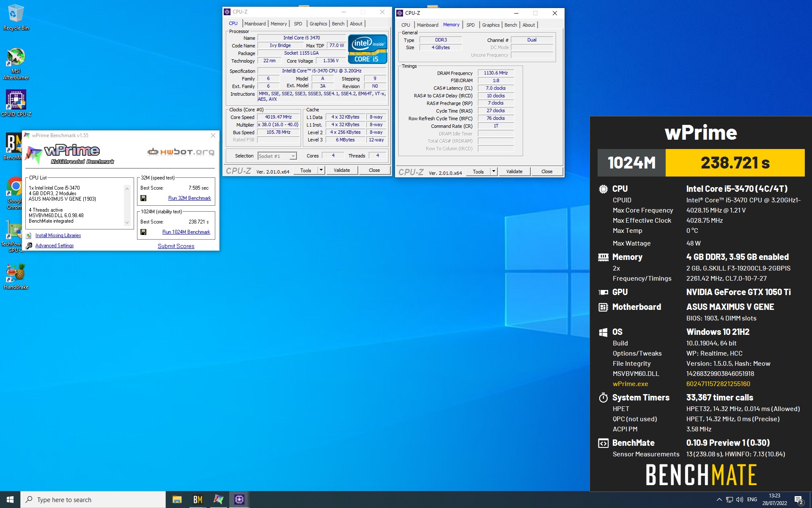The image size is (812, 508).
Task: Click the 238.721 s result in BenchMate
Action: click(x=735, y=163)
